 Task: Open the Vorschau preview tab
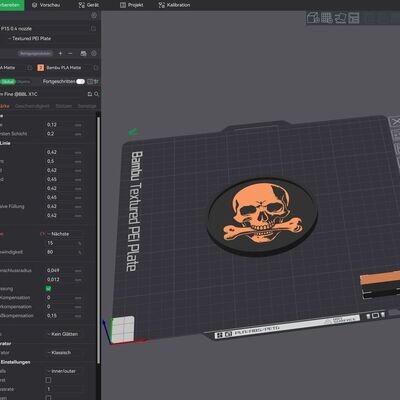pos(46,5)
